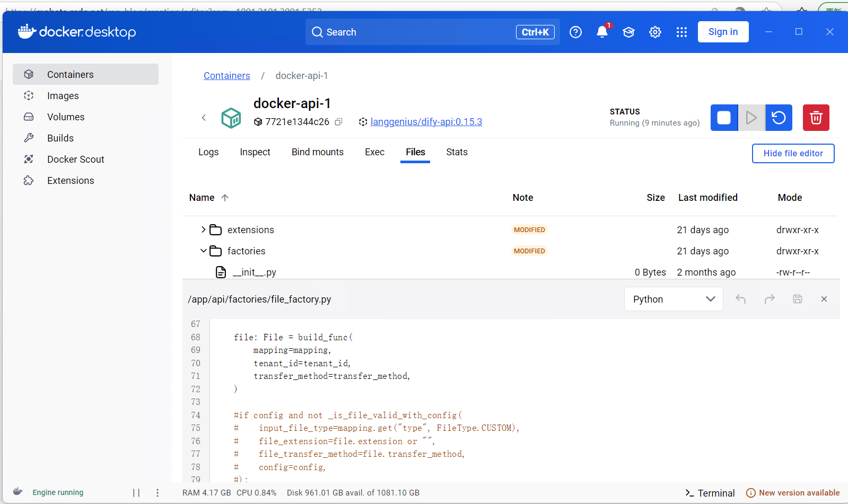Follow the Containers breadcrumb link
Screen dimensions: 848x504
226,76
